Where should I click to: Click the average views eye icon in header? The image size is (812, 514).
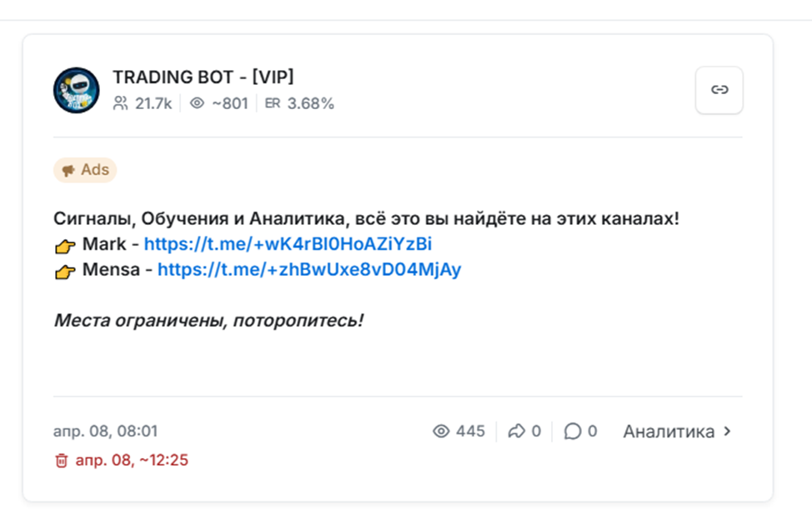(x=197, y=103)
